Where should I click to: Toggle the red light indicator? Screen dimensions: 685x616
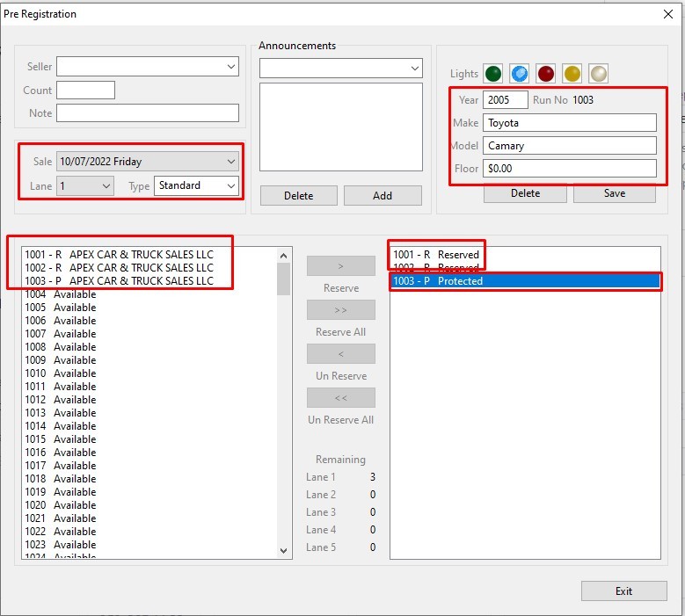click(546, 74)
